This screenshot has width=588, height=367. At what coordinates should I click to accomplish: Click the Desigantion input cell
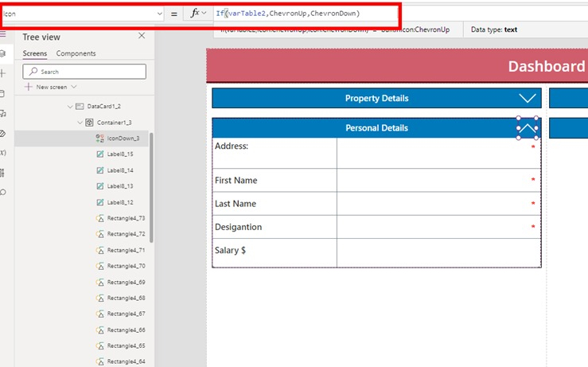pyautogui.click(x=438, y=227)
